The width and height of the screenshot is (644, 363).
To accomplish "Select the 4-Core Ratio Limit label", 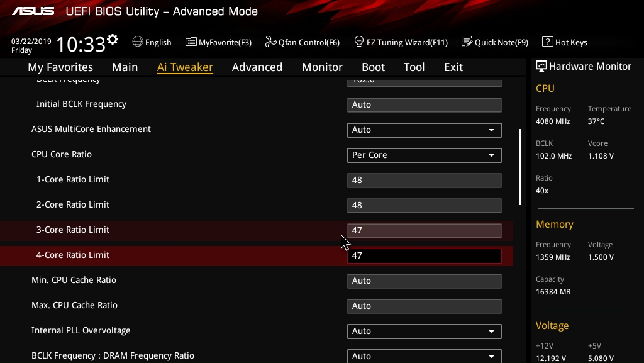I will pyautogui.click(x=73, y=255).
